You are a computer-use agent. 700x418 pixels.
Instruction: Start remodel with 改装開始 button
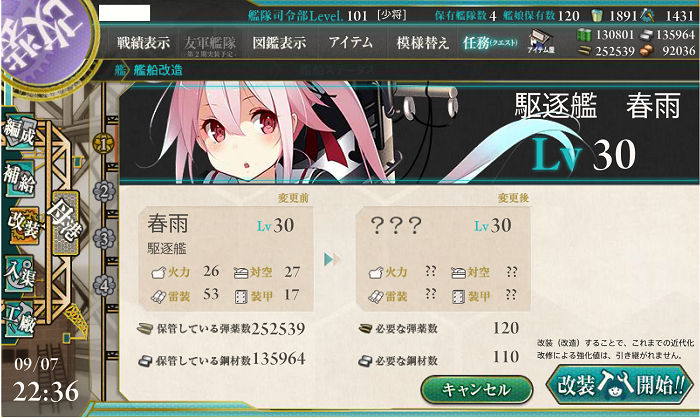(x=620, y=385)
